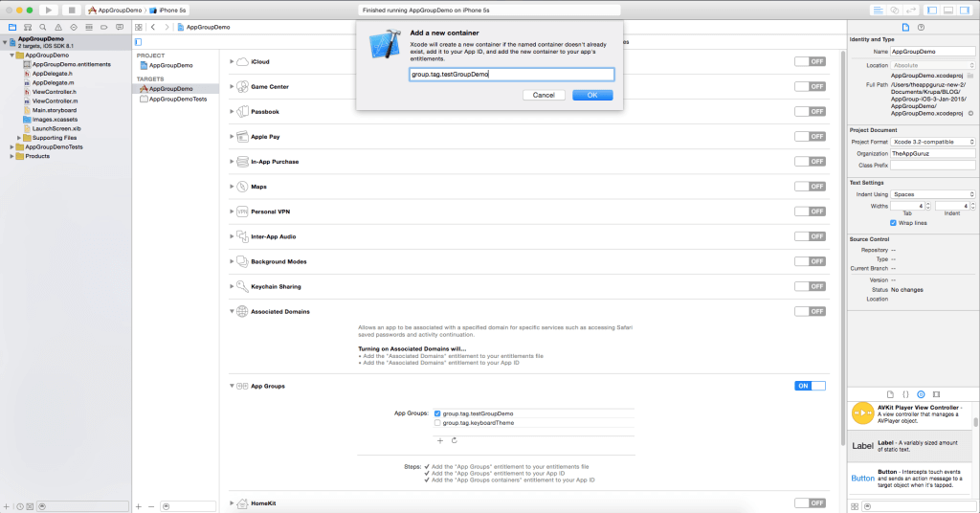Image resolution: width=980 pixels, height=513 pixels.
Task: Check the group.tag.keyboardTheme app group
Action: point(437,423)
